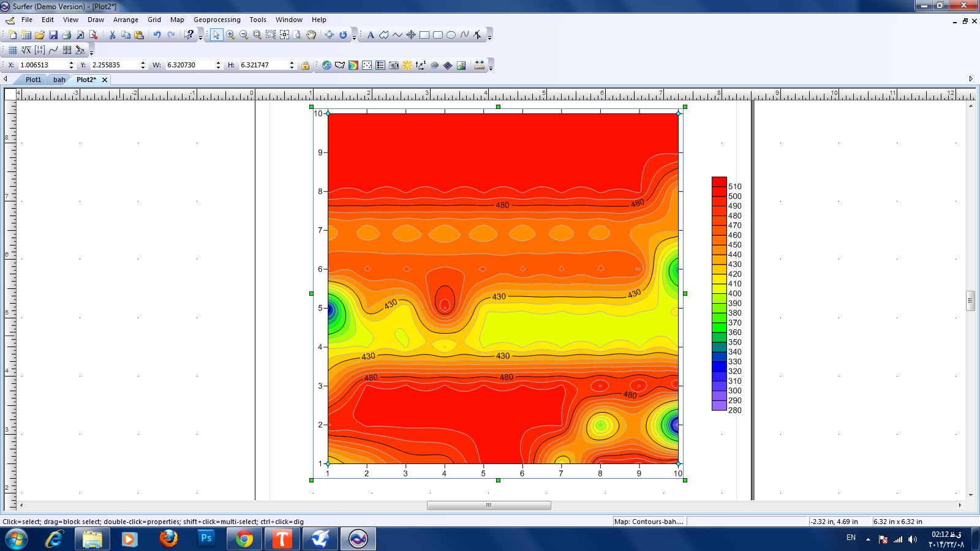Open Photoshop from the taskbar
980x551 pixels.
pyautogui.click(x=206, y=539)
